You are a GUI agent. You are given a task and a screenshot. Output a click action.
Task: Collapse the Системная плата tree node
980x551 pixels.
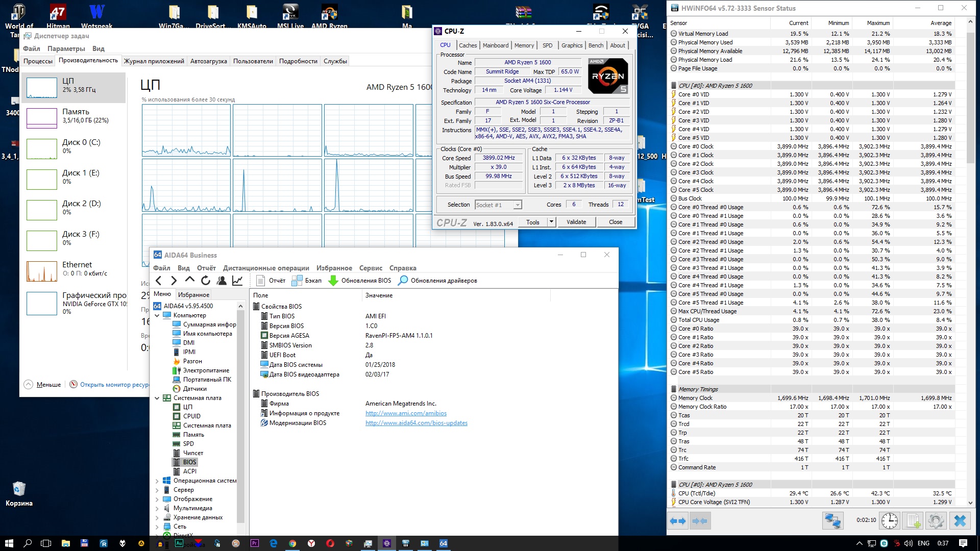click(x=157, y=398)
